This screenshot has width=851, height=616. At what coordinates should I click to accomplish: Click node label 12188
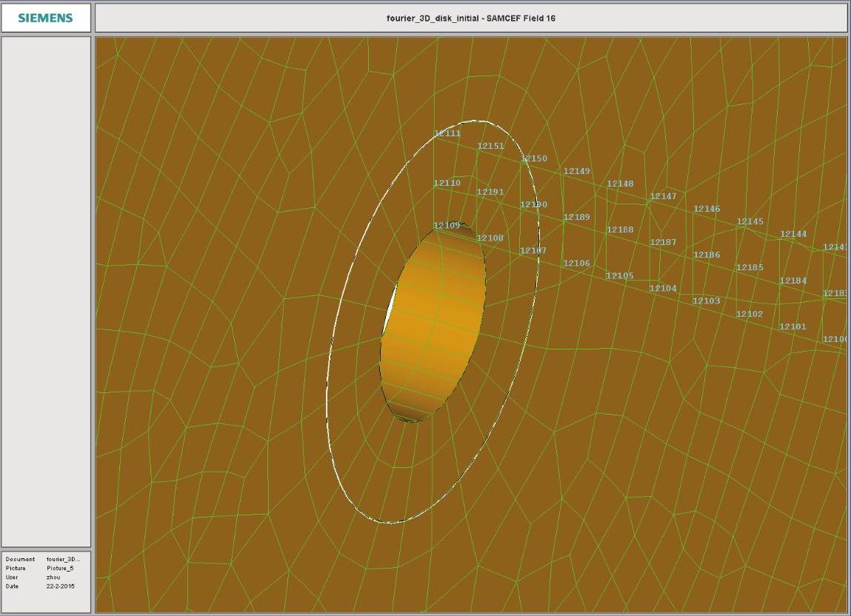(620, 230)
